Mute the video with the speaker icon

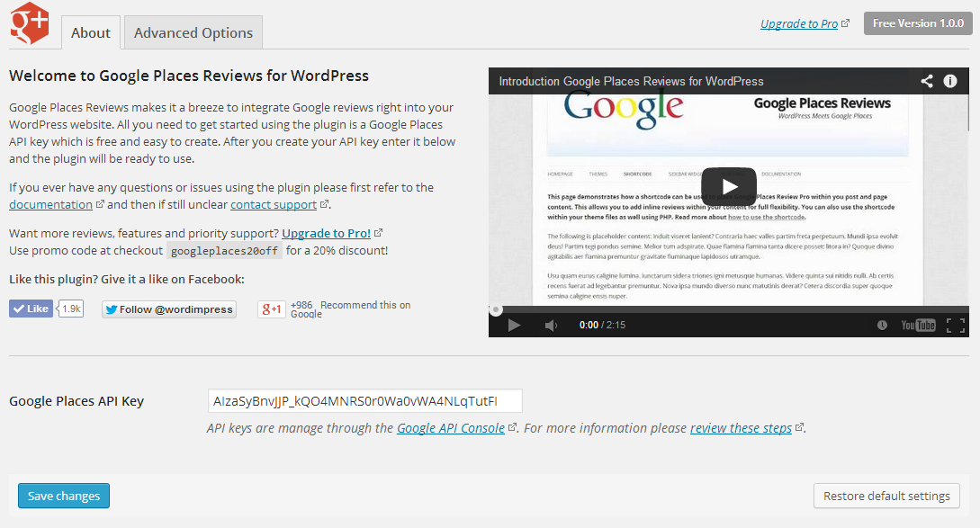coord(551,325)
